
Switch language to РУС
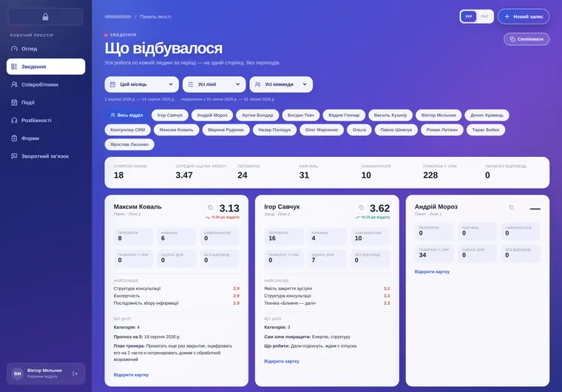pyautogui.click(x=484, y=16)
